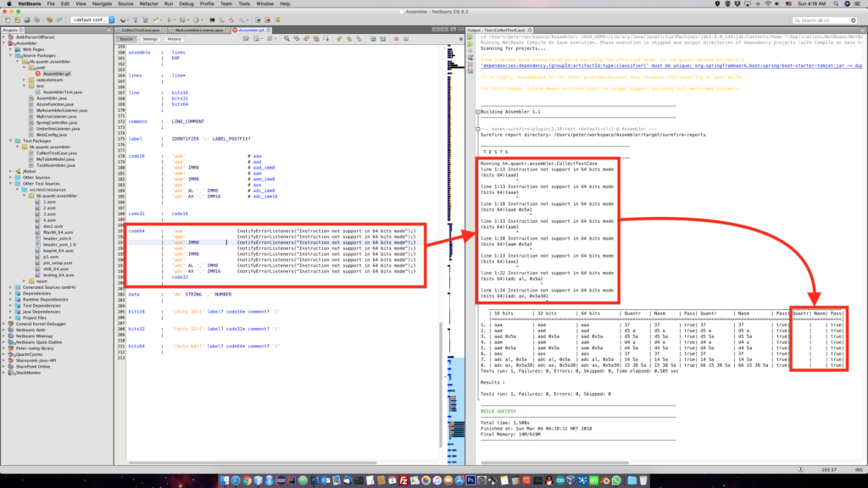Click the Wi-Fi icon in menu bar

coord(768,4)
